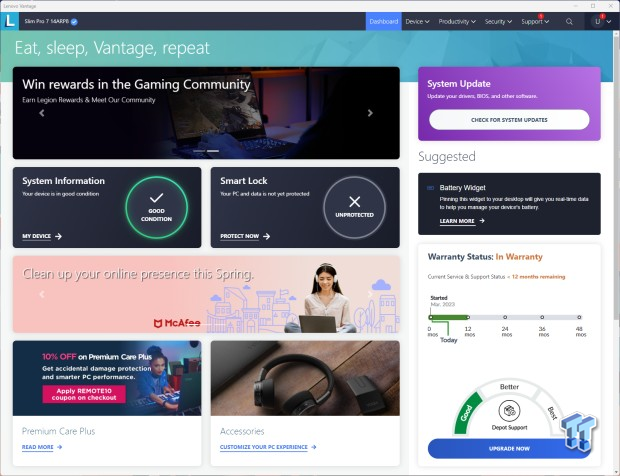
Task: Click the 36 mos warranty timeline marker
Action: click(x=542, y=317)
